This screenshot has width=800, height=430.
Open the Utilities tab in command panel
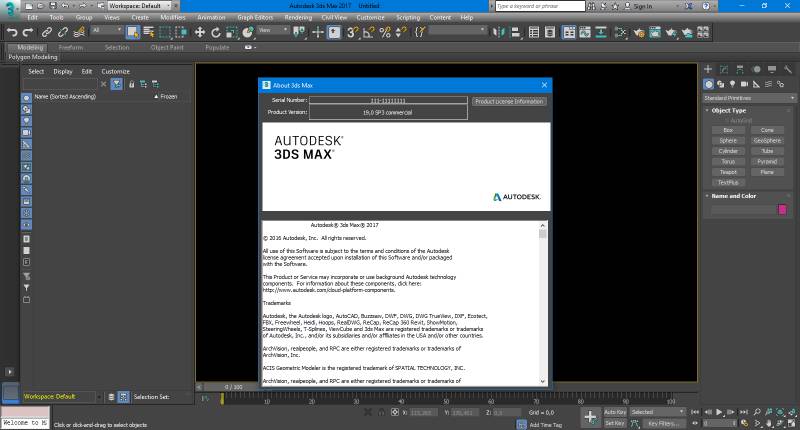[x=788, y=69]
